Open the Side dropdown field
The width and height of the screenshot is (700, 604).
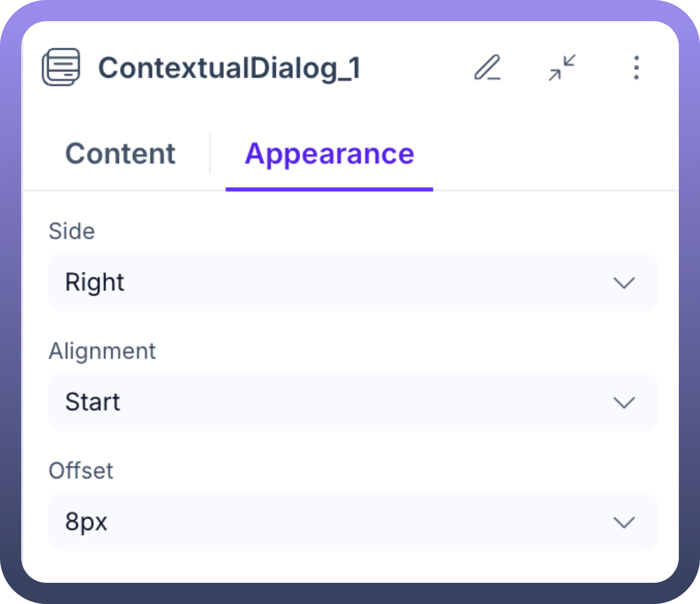click(x=352, y=282)
